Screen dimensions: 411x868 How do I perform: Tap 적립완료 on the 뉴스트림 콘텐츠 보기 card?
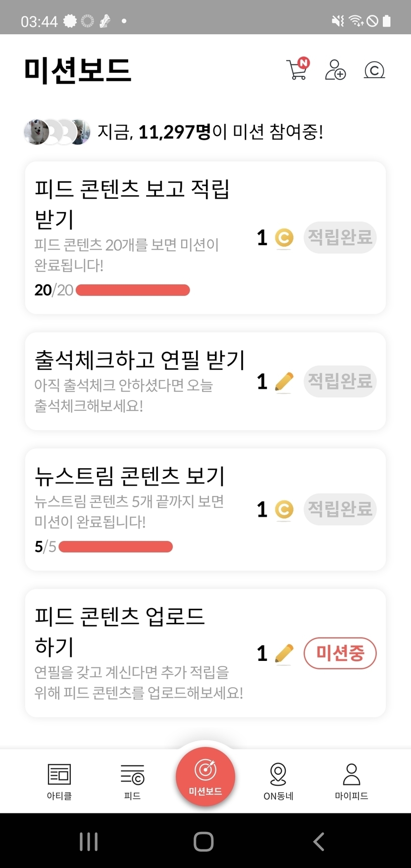[340, 509]
